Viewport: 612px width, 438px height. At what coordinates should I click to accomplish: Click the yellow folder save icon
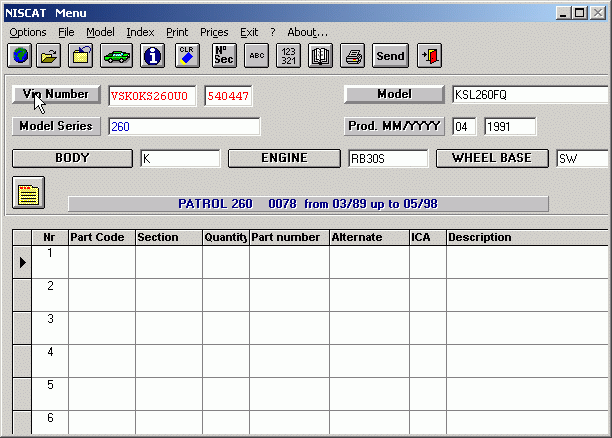tap(80, 55)
